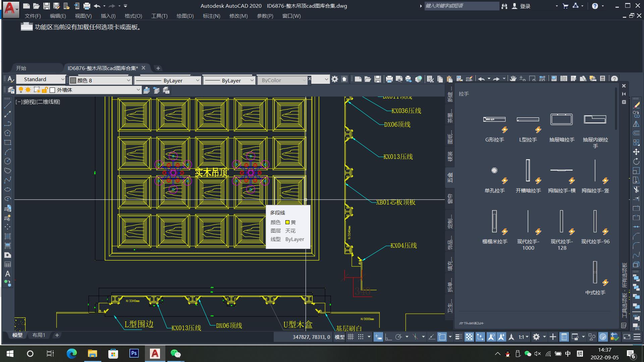Switch to the 布局1 layout tab
Screen dimensions: 644x362
pyautogui.click(x=39, y=335)
